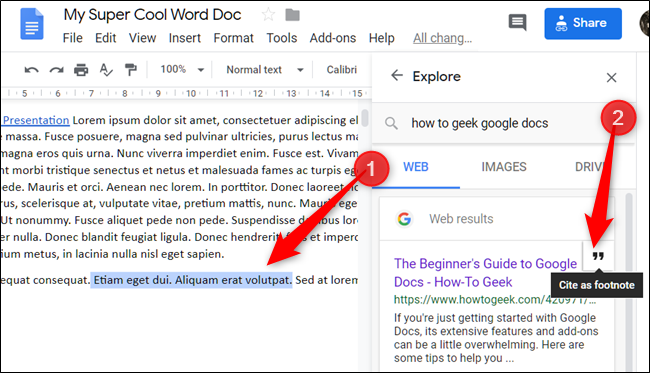Click the document vertical scrollbar
650x373 pixels.
coord(365,118)
